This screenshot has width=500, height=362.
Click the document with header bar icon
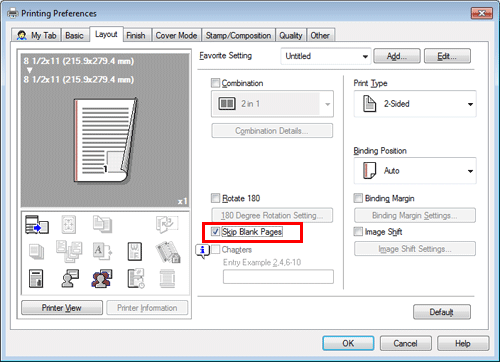(x=36, y=279)
